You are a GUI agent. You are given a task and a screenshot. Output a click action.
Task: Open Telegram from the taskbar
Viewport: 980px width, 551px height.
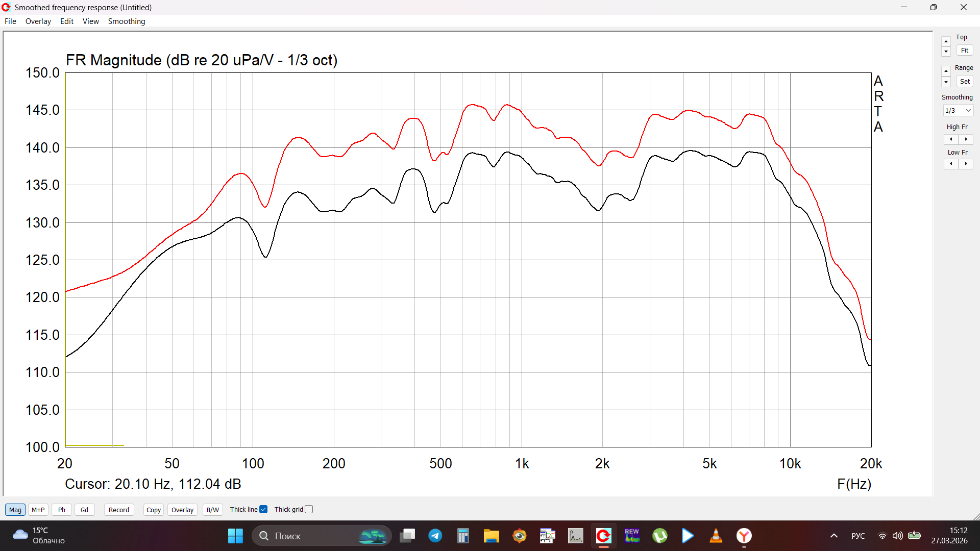(435, 536)
